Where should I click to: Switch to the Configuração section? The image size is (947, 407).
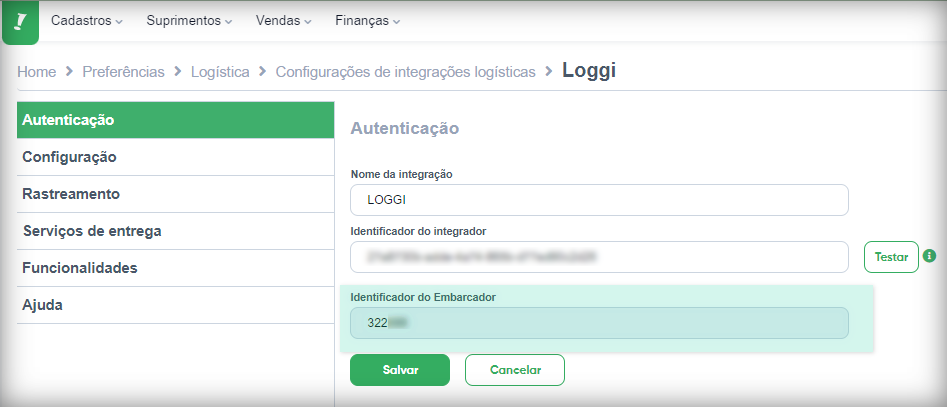[175, 157]
